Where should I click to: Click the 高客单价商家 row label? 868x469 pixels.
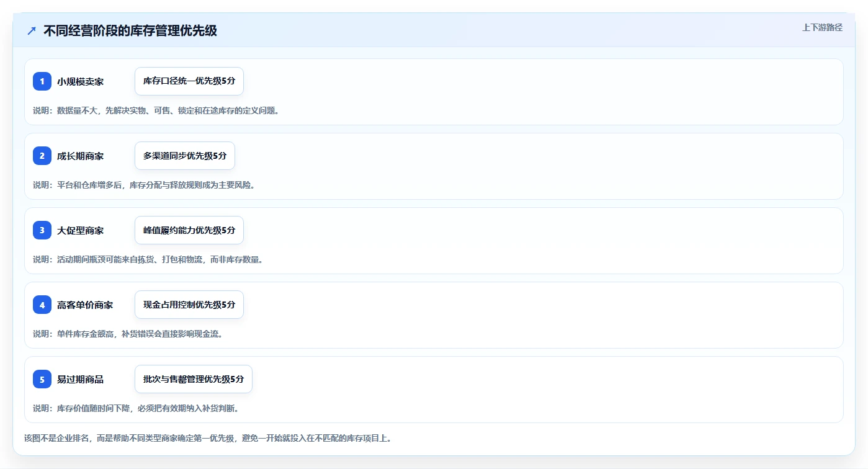pos(85,305)
